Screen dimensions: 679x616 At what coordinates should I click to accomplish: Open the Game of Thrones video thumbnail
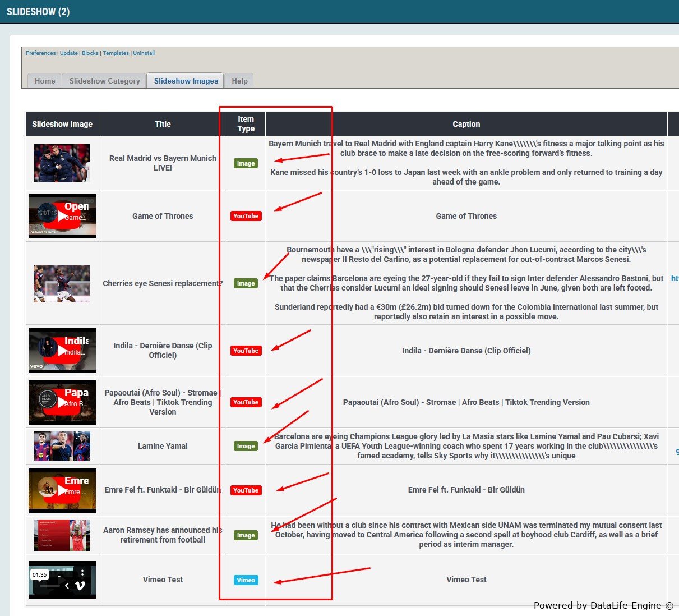tap(62, 216)
